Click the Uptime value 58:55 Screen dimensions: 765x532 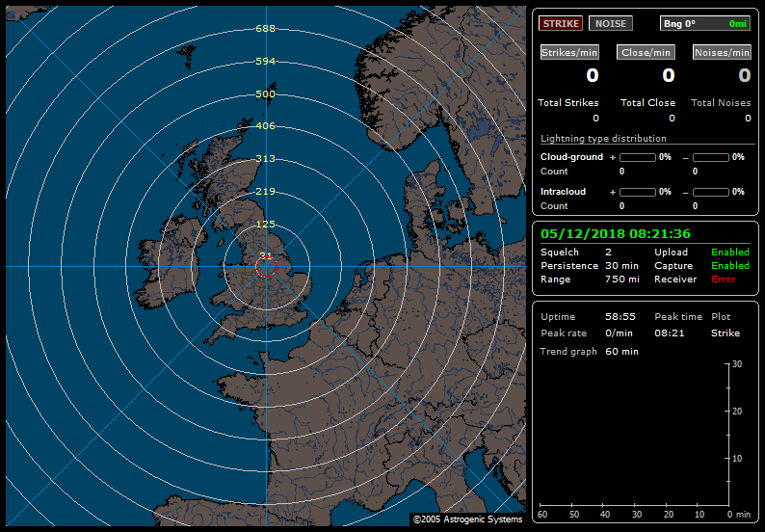620,316
